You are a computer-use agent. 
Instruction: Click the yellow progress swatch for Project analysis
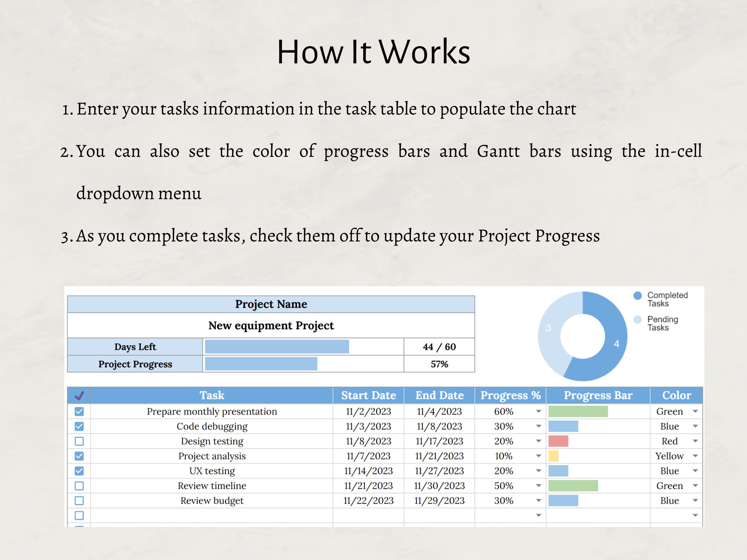pyautogui.click(x=553, y=456)
